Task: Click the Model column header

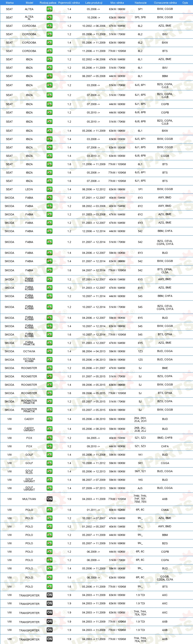Action: coord(29,3)
